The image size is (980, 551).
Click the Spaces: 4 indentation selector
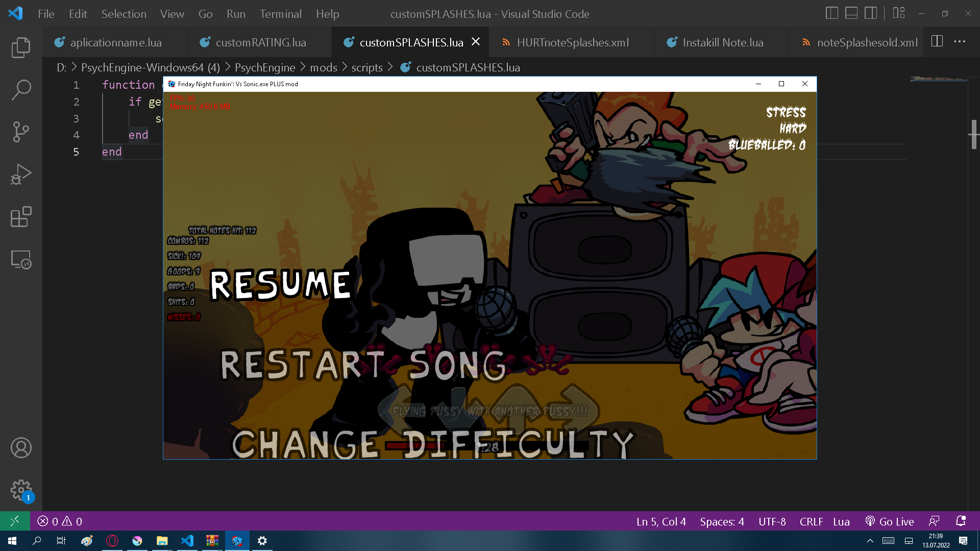click(x=722, y=521)
